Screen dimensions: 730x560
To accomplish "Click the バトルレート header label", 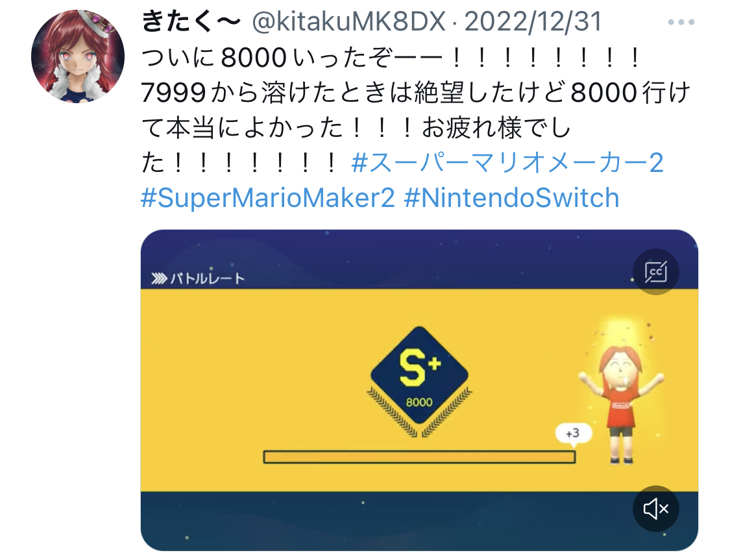I will pyautogui.click(x=207, y=278).
